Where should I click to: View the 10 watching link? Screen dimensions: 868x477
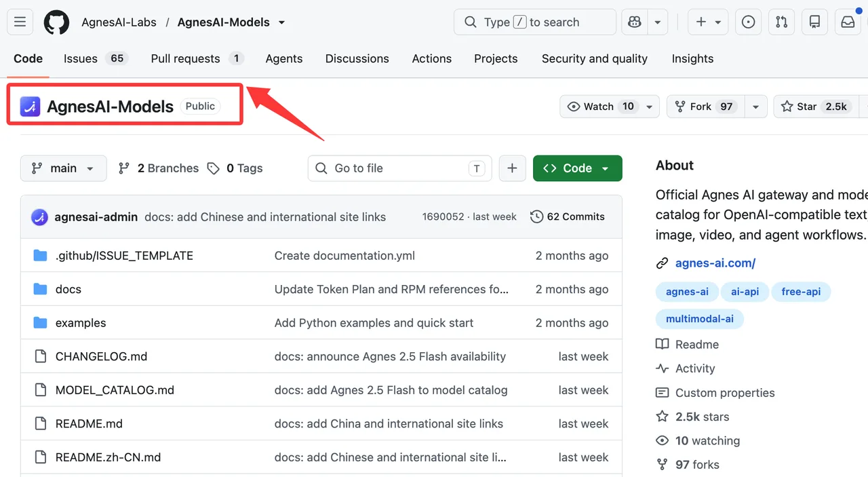pyautogui.click(x=698, y=441)
